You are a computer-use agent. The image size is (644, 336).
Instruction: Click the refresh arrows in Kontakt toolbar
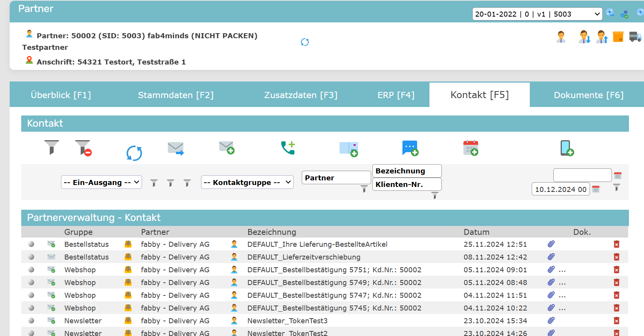pyautogui.click(x=134, y=153)
